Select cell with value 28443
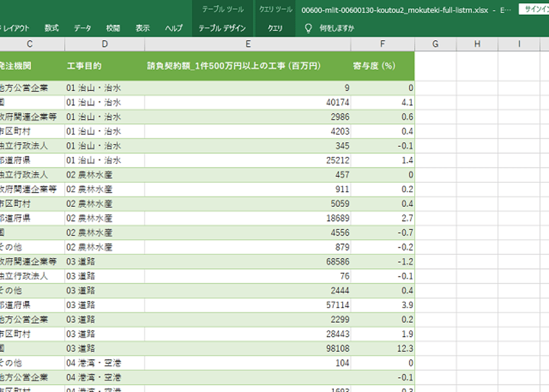 248,334
